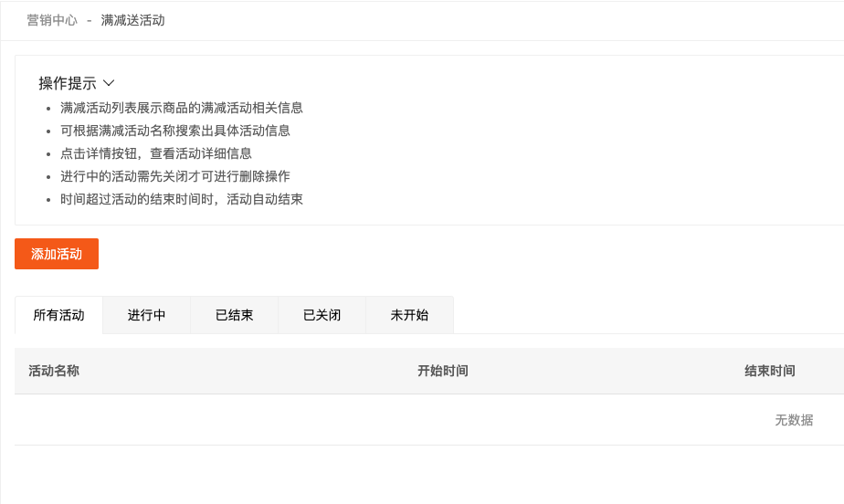Click the 活动名称 column header

[54, 371]
